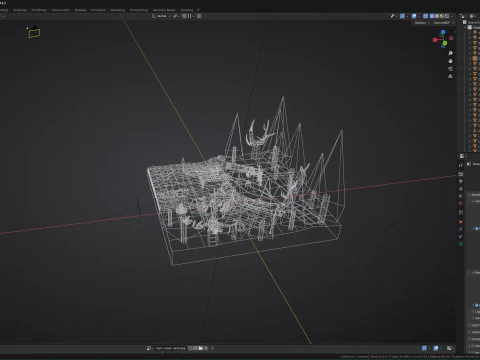Image resolution: width=480 pixels, height=360 pixels.
Task: Open the Scripting workspace tab
Action: coord(187,10)
